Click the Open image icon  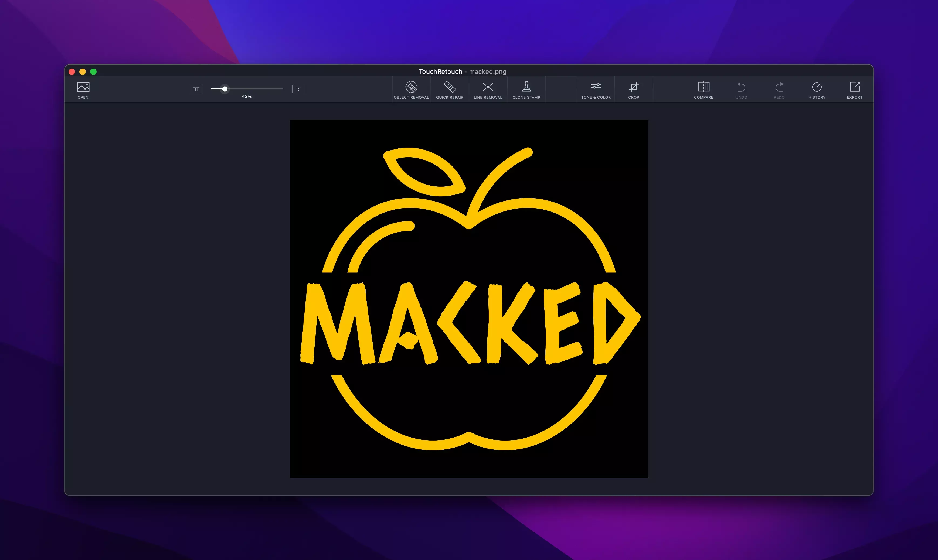(83, 88)
